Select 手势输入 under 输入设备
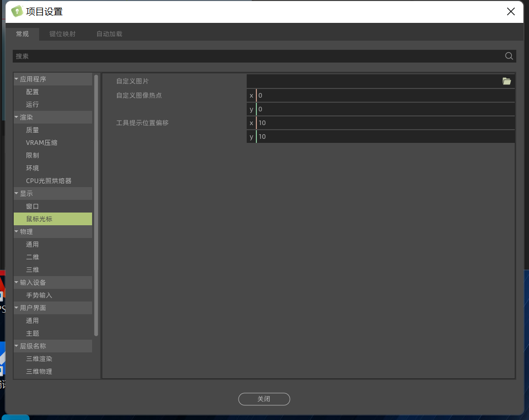Viewport: 529px width, 420px height. tap(52, 295)
